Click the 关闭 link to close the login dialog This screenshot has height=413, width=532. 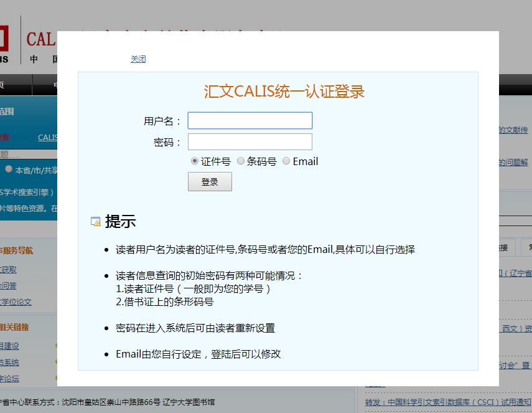coord(138,59)
